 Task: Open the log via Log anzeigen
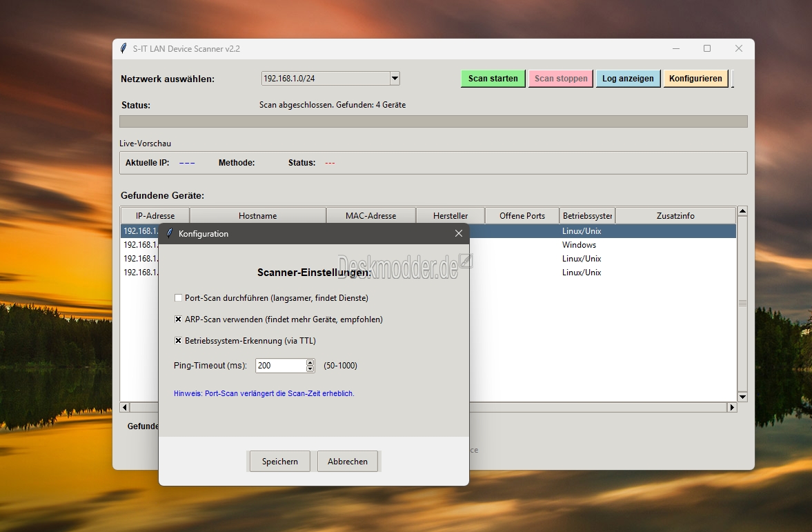click(x=628, y=79)
